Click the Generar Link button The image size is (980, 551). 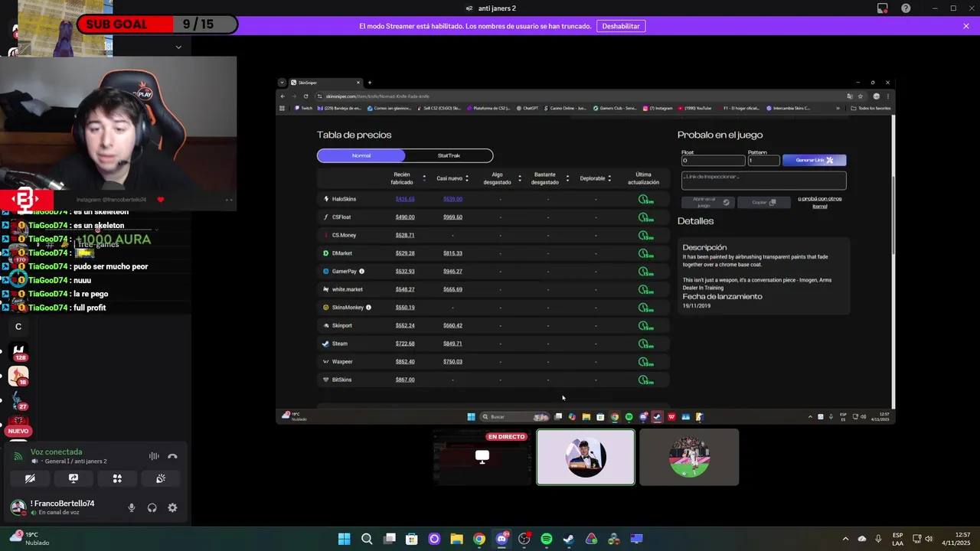pyautogui.click(x=814, y=160)
